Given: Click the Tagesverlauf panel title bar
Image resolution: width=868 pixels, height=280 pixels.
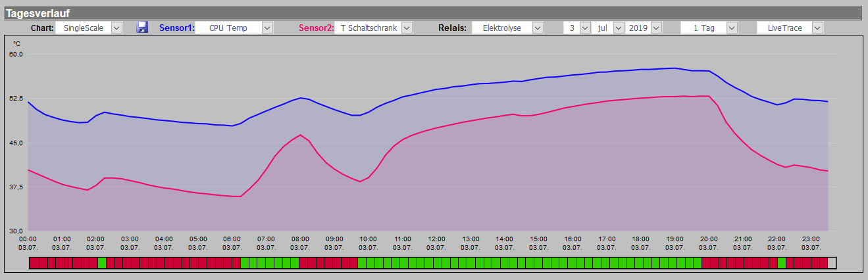Looking at the screenshot, I should [432, 13].
